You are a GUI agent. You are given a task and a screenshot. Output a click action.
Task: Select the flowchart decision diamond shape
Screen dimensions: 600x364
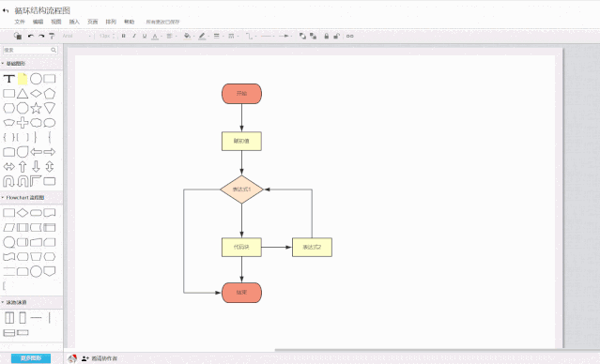point(23,213)
